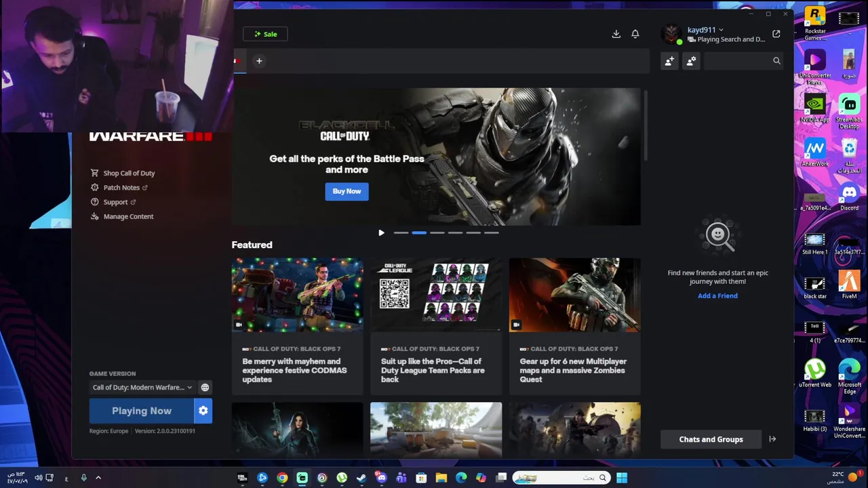Expand the game version dropdown
The height and width of the screenshot is (488, 868).
pos(142,388)
